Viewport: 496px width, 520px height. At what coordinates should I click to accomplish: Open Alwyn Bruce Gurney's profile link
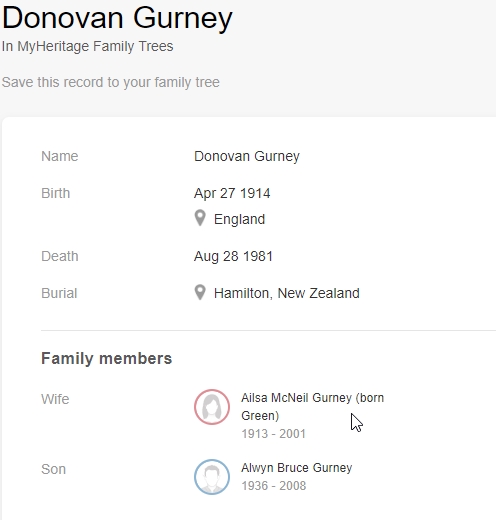pyautogui.click(x=297, y=468)
